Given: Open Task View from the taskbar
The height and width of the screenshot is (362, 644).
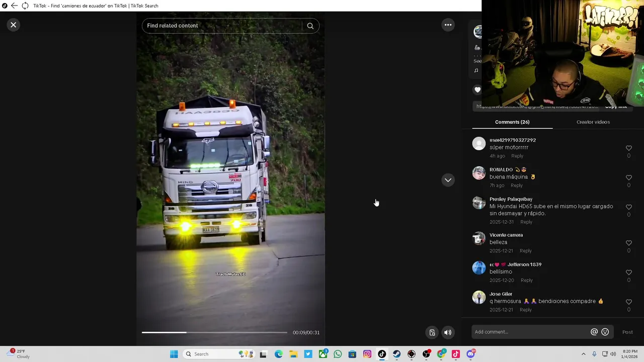Looking at the screenshot, I should (x=263, y=354).
